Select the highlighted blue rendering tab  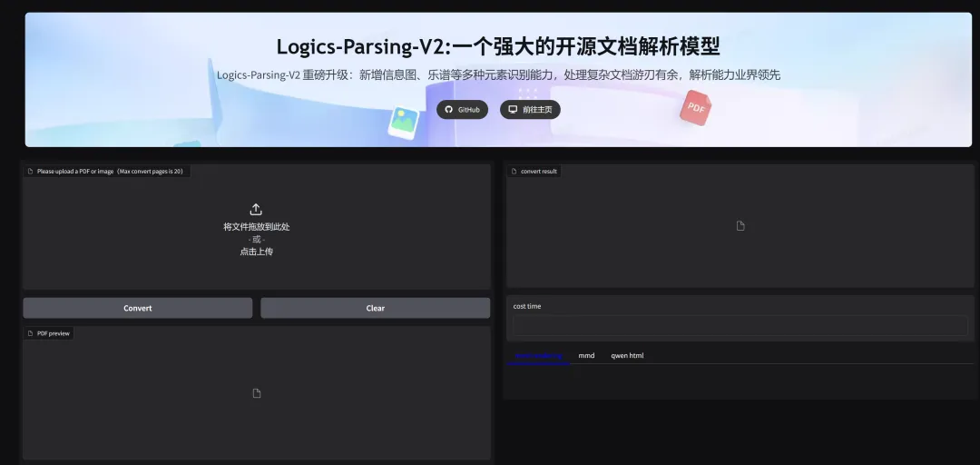tap(538, 355)
